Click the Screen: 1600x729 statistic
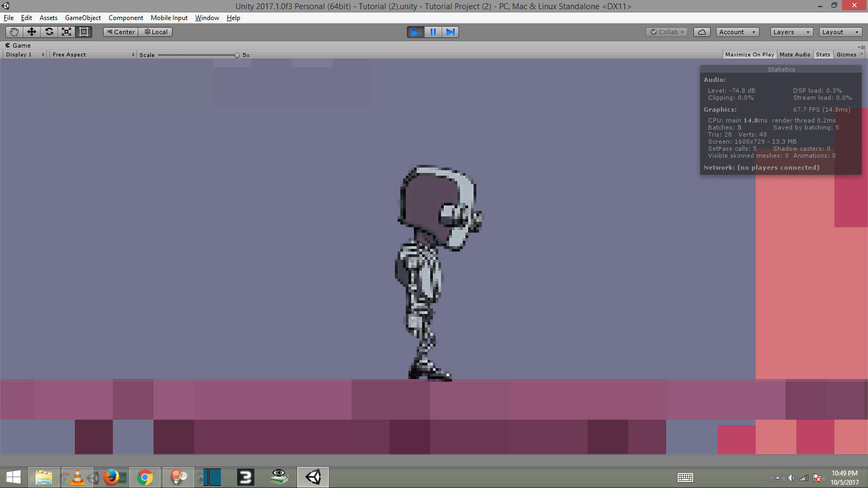Viewport: 868px width, 488px height. pos(752,142)
